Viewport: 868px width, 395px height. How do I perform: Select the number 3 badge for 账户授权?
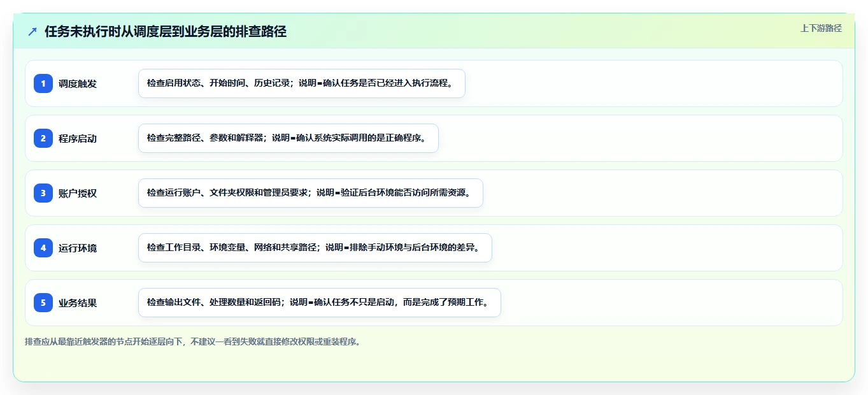pos(43,193)
